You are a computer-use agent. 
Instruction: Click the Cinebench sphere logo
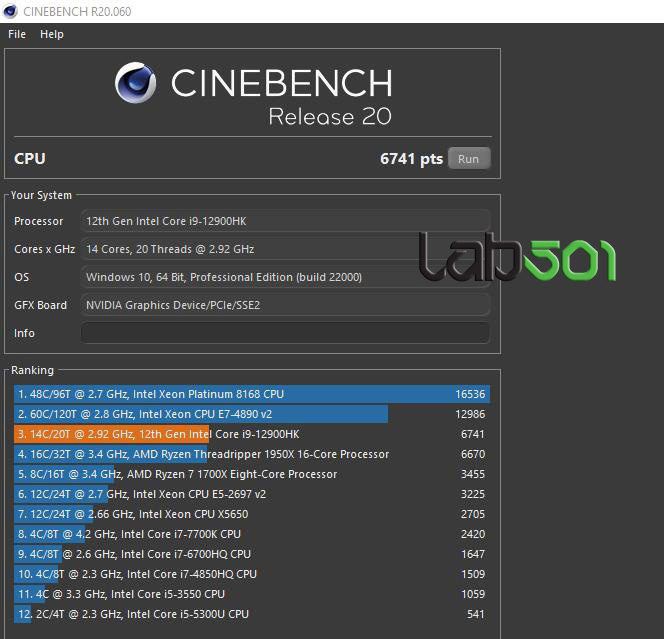pyautogui.click(x=137, y=84)
